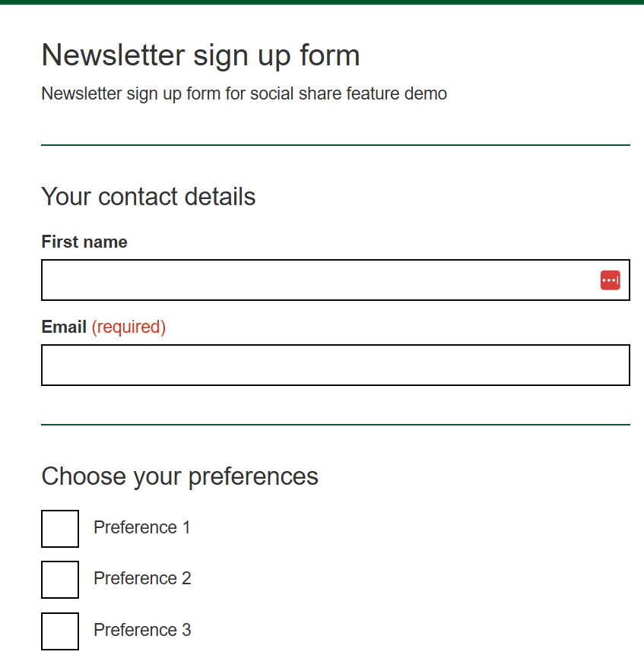
Task: Check the Preference 1 checkbox
Action: tap(59, 528)
